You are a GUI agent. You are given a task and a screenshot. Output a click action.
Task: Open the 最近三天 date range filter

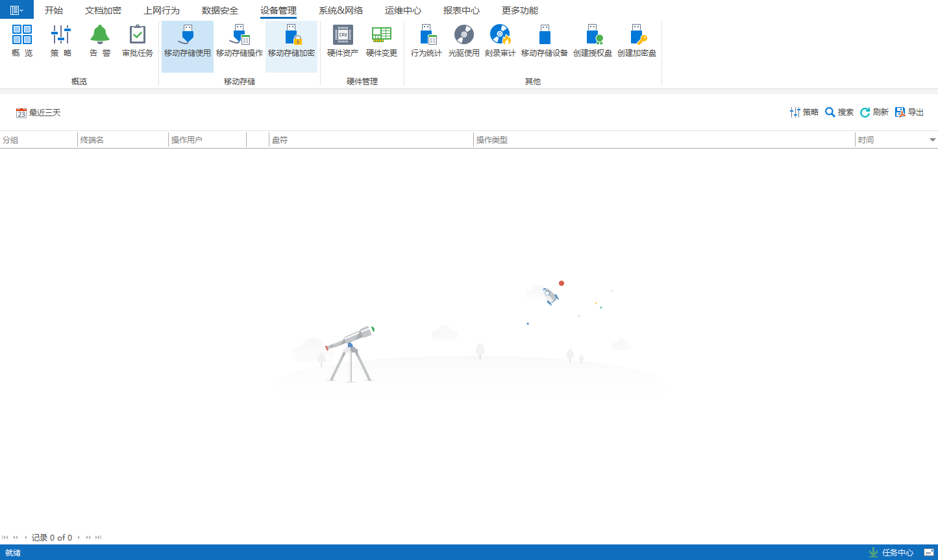[x=38, y=113]
